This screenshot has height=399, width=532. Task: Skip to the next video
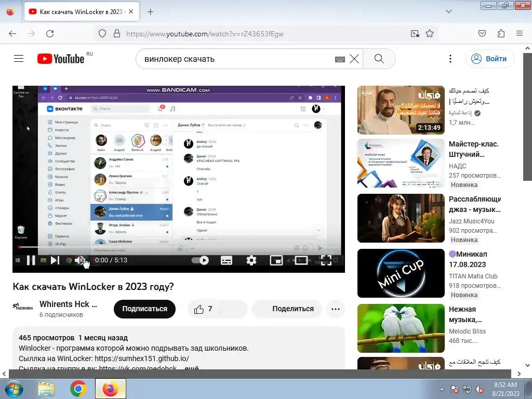[x=55, y=260]
